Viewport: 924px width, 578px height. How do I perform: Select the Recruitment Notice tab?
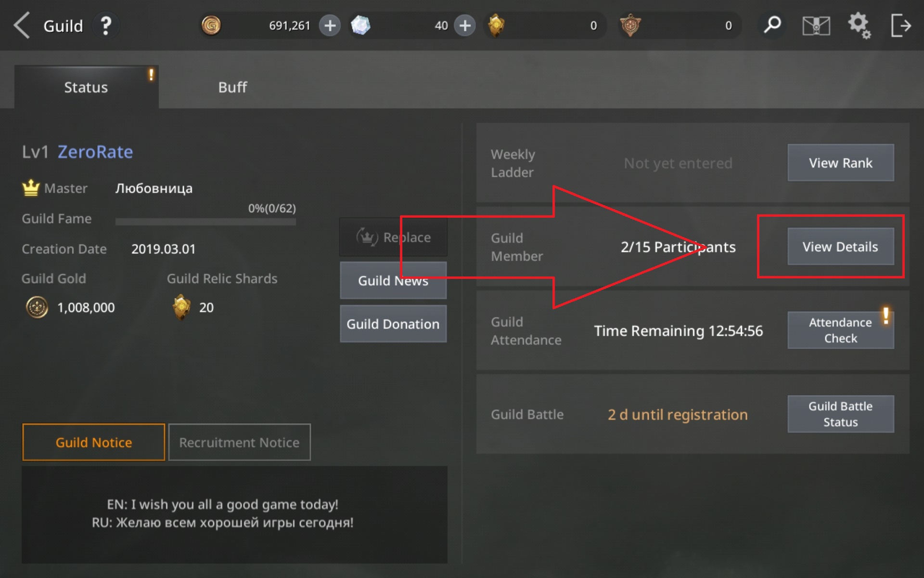click(239, 442)
